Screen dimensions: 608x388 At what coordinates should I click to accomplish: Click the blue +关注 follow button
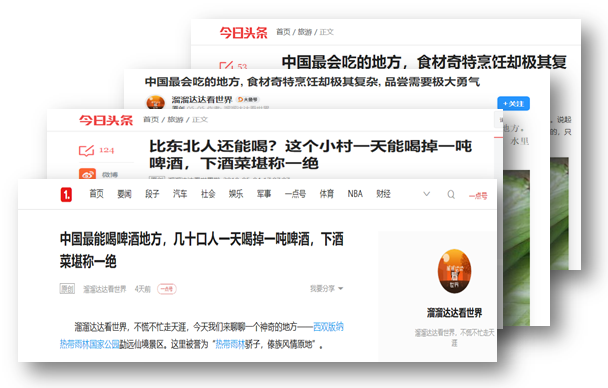click(513, 103)
